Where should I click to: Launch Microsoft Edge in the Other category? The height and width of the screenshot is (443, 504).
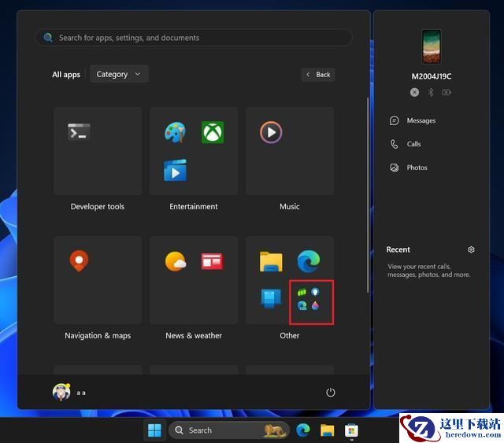pyautogui.click(x=309, y=261)
